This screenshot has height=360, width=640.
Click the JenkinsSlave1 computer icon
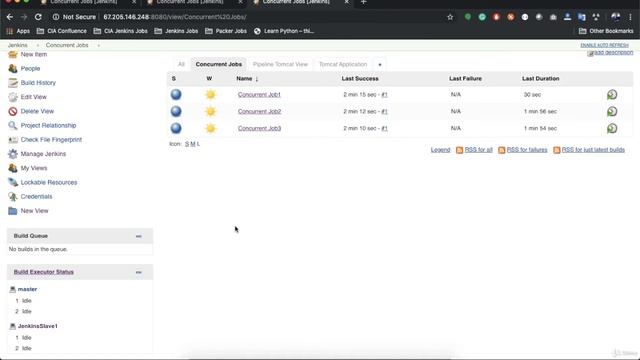coord(13,326)
